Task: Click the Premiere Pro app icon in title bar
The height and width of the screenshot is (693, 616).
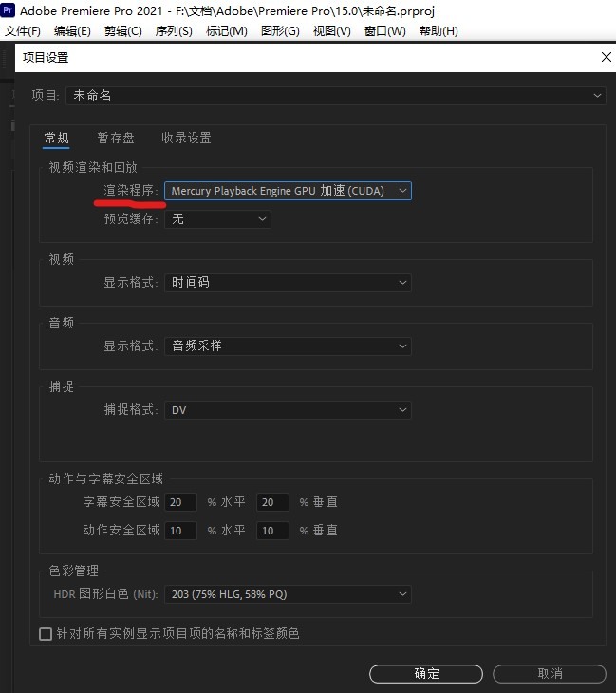Action: coord(8,10)
